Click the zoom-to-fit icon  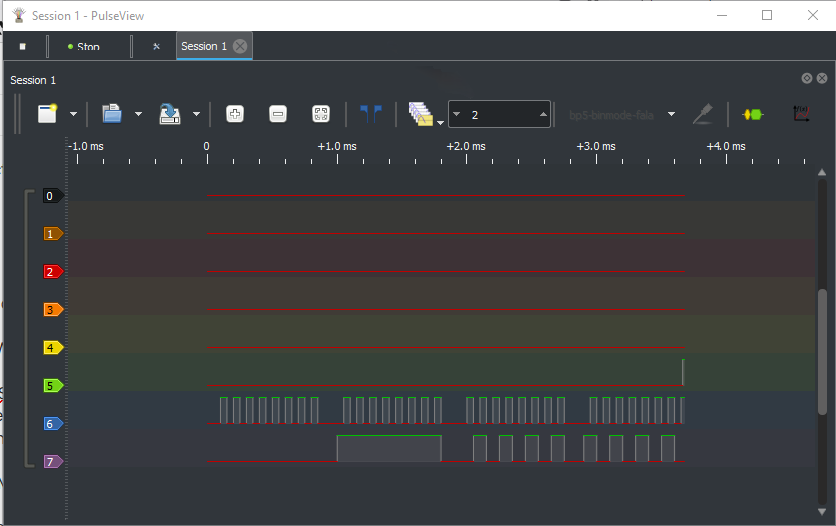click(320, 114)
